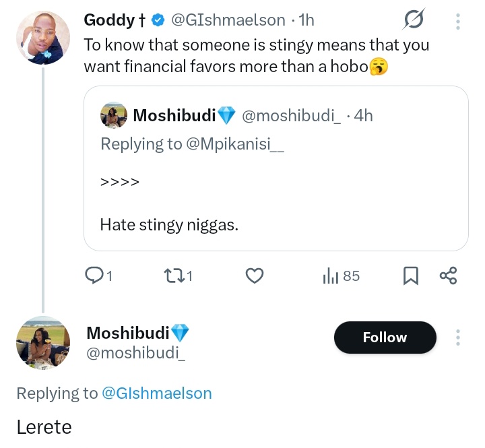This screenshot has height=448, width=485.
Task: Like Goddy's tweet with the heart
Action: point(254,276)
